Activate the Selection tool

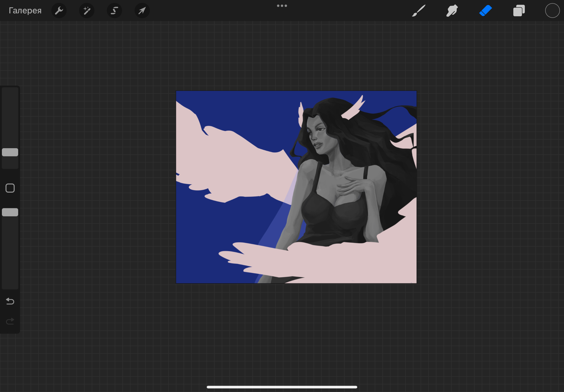[114, 11]
